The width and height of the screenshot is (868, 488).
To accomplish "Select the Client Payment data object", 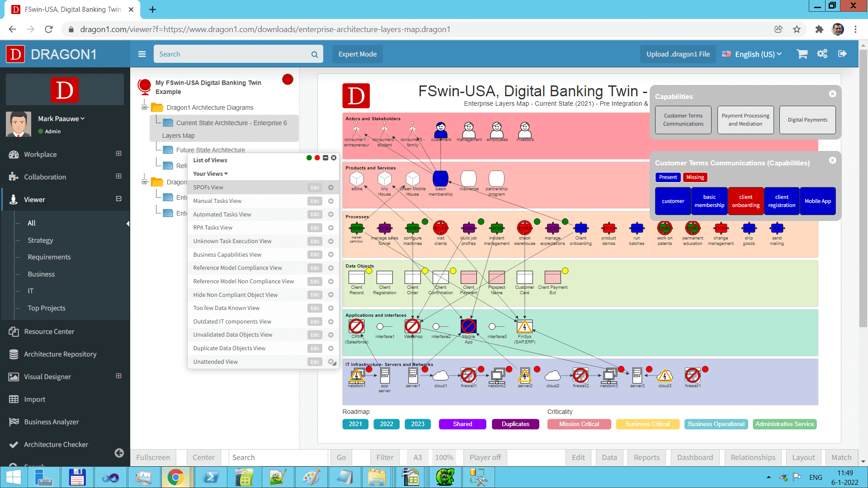I will (468, 277).
